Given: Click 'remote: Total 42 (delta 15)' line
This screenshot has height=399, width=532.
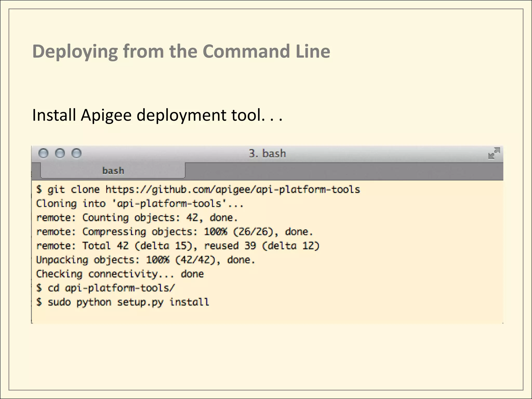Looking at the screenshot, I should pos(178,245).
